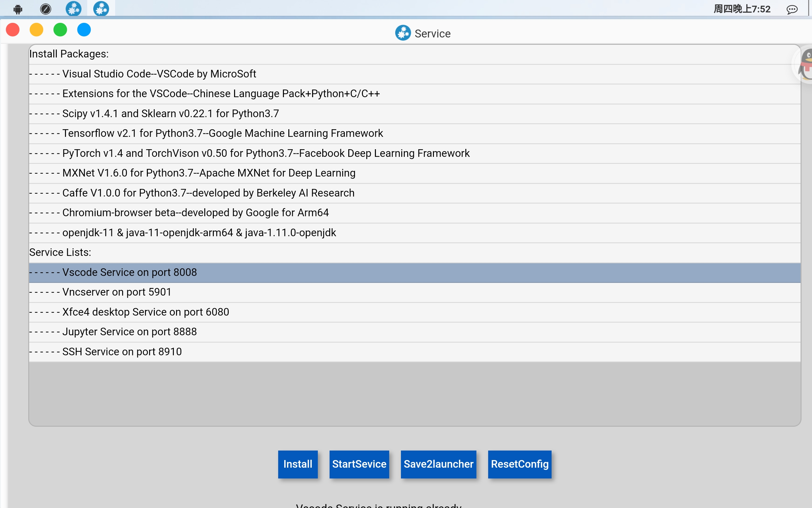Click the Install Packages: header row
812x508 pixels.
point(415,54)
